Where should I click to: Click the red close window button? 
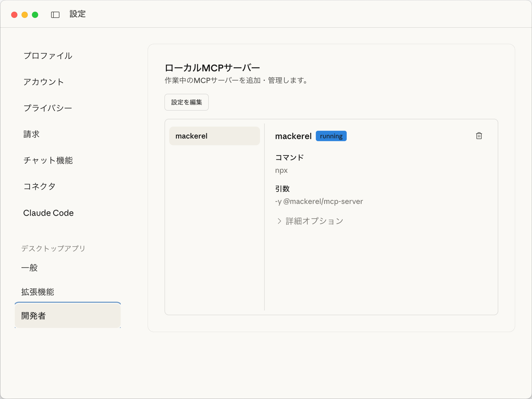point(14,15)
